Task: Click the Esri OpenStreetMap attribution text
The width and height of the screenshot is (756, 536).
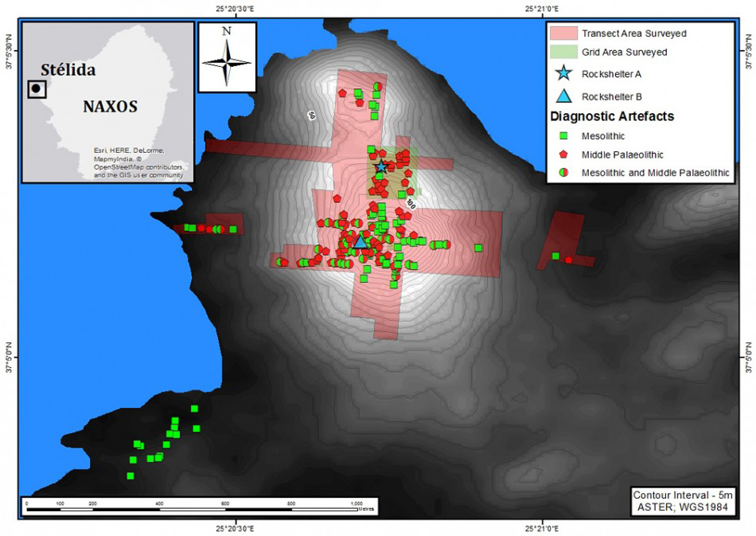Action: click(138, 162)
